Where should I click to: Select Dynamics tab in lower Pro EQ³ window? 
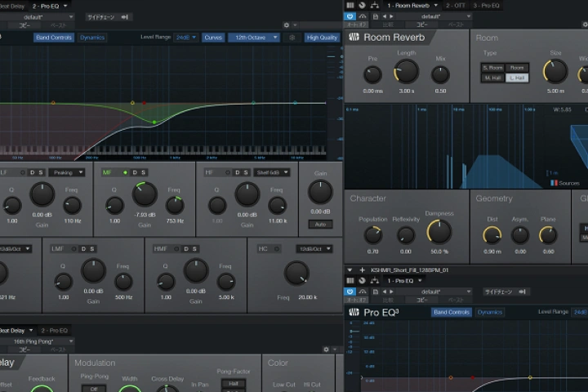tap(490, 312)
